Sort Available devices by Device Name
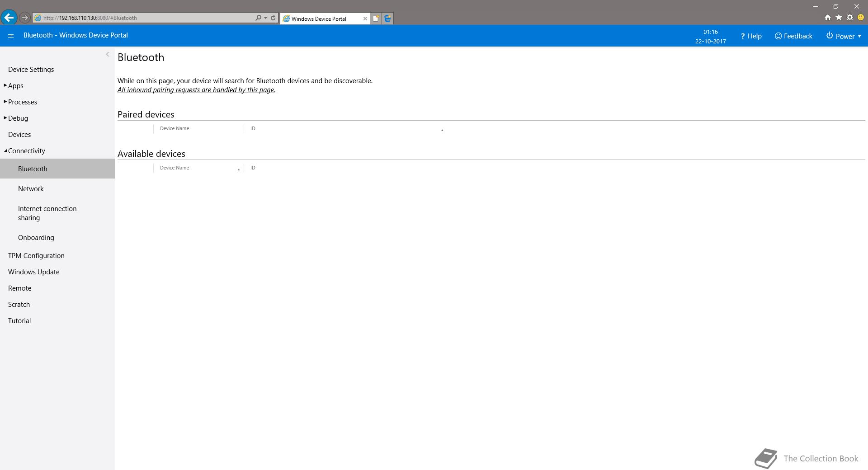This screenshot has width=868, height=470. [198, 168]
